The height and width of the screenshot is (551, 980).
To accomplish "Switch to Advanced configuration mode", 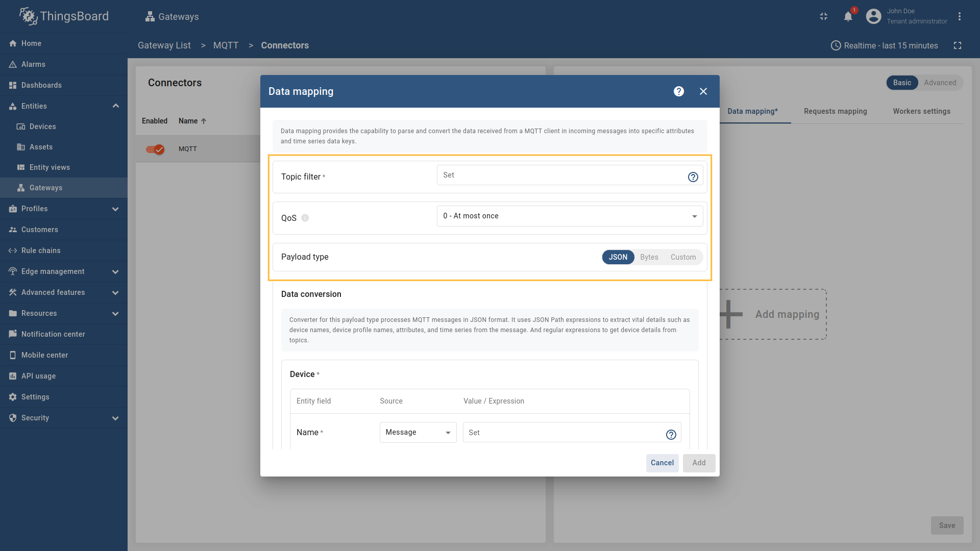I will tap(940, 82).
